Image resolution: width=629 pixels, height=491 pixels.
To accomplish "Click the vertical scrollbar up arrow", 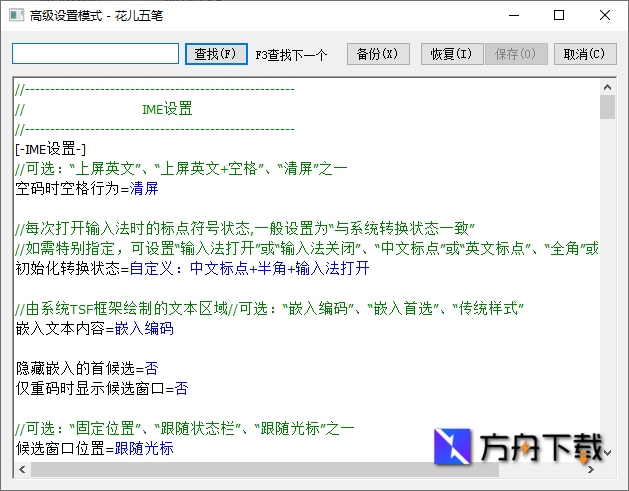I will pyautogui.click(x=607, y=87).
